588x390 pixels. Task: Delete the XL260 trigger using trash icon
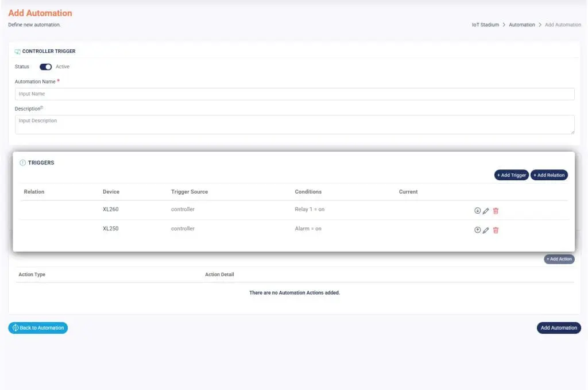coord(496,211)
